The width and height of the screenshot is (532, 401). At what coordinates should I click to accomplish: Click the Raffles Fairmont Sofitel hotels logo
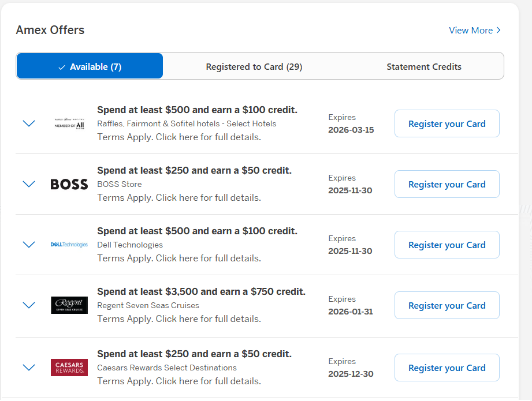click(x=69, y=123)
